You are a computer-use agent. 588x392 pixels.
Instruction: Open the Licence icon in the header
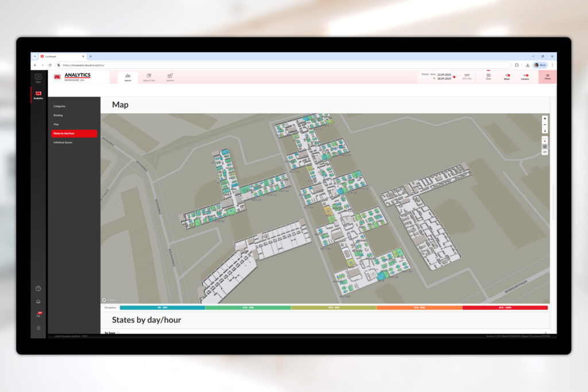click(x=524, y=76)
